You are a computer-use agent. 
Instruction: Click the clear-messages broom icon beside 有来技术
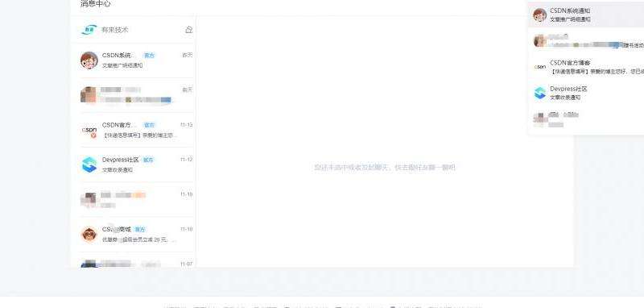pyautogui.click(x=189, y=30)
